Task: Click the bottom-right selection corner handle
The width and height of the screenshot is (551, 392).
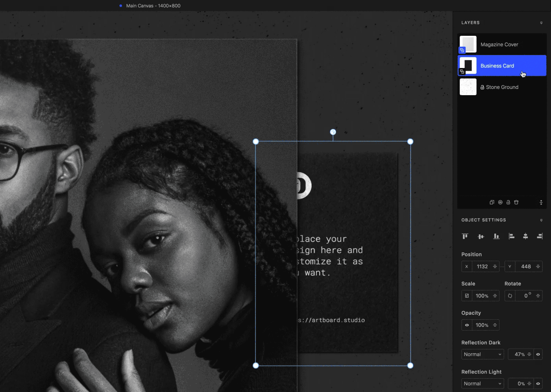Action: [410, 366]
